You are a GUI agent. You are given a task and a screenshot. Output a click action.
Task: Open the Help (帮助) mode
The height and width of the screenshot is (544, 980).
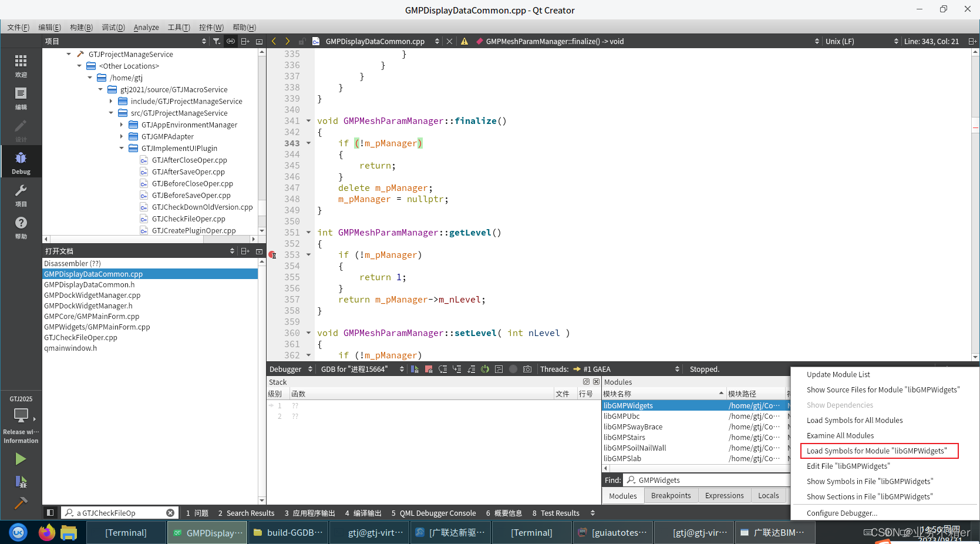(x=21, y=227)
